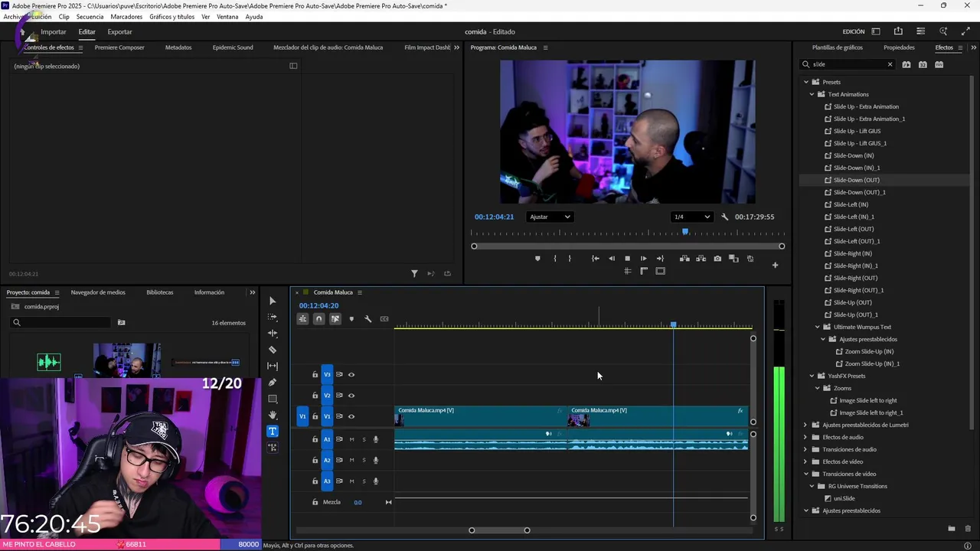Click the Lift button
This screenshot has height=551, width=980.
(684, 259)
